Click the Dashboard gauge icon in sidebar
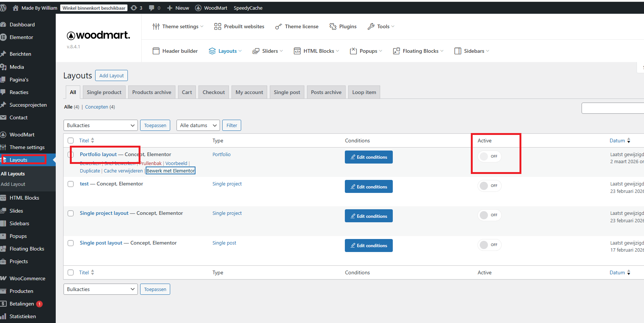Screen dimensions: 644x323 click(3, 25)
